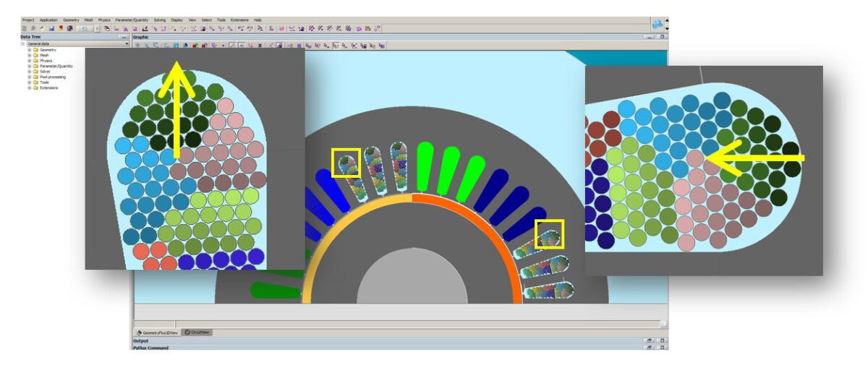
Task: Click the first icon in the Graphic toolbar
Action: coord(138,45)
